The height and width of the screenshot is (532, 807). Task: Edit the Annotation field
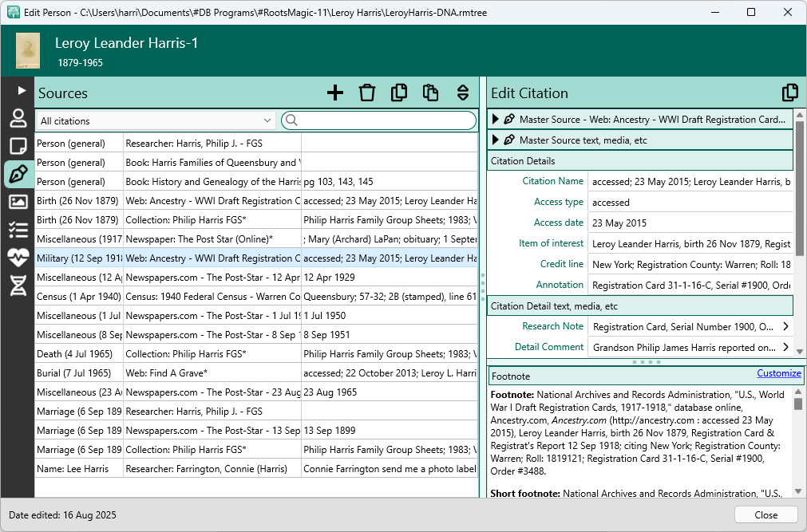point(690,285)
